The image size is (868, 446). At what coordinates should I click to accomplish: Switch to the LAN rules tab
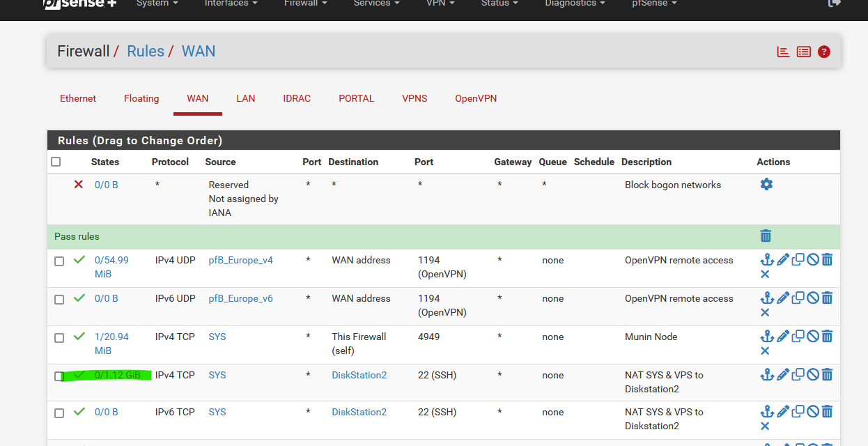click(x=246, y=98)
